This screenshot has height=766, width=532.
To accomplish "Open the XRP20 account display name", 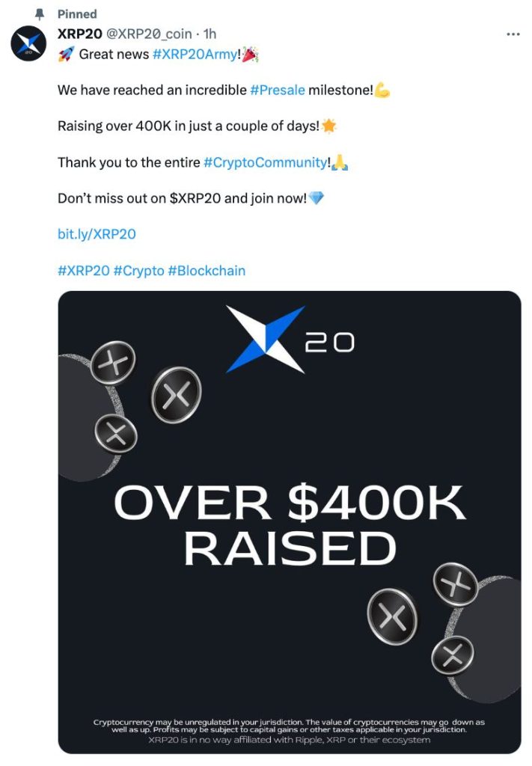I will (x=80, y=34).
